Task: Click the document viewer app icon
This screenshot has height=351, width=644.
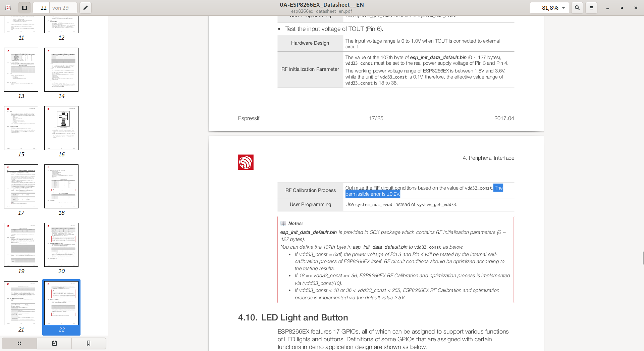Action: [x=8, y=8]
